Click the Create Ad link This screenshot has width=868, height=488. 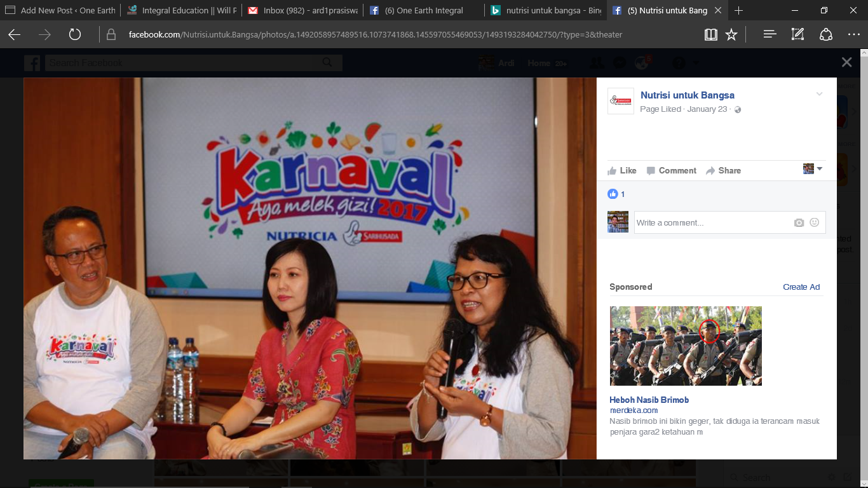(801, 287)
